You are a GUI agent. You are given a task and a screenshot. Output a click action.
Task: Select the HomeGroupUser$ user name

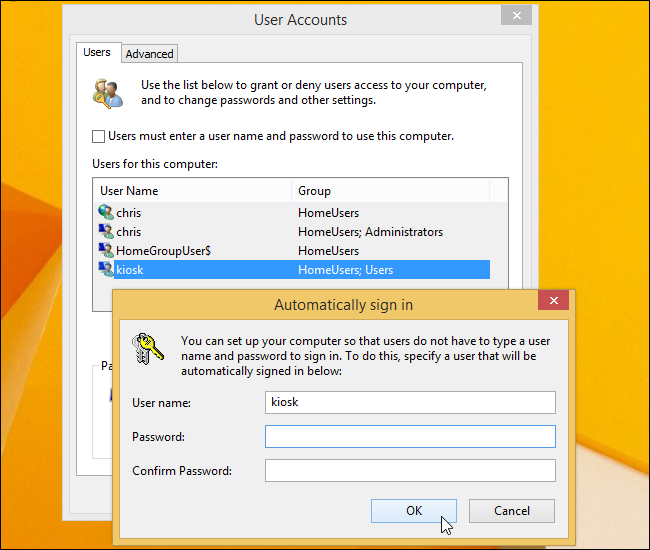[163, 251]
